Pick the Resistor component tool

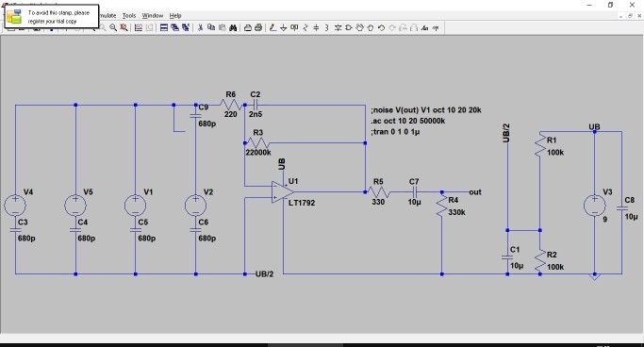305,28
